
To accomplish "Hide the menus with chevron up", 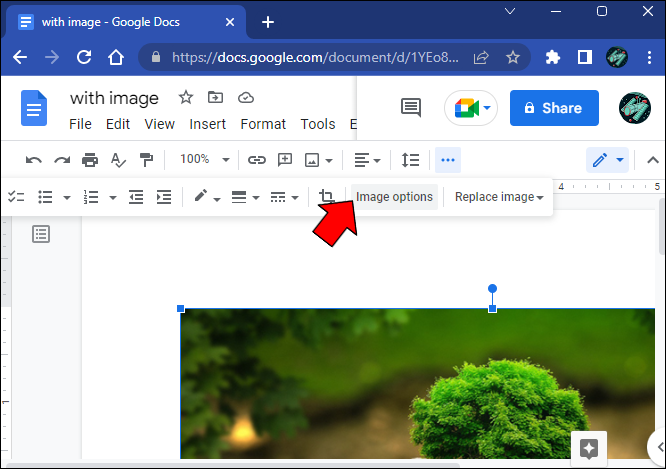I will pos(652,160).
